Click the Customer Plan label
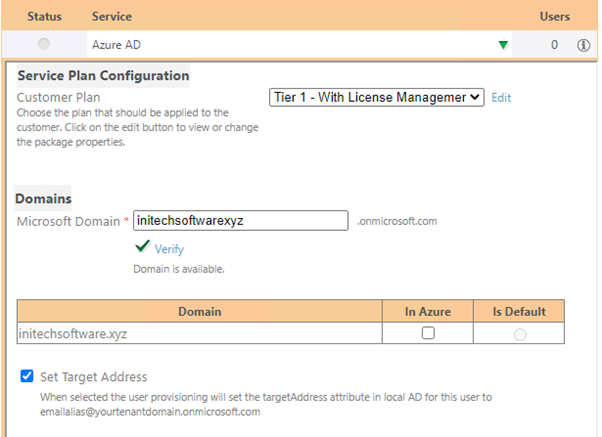The image size is (602, 437). [x=58, y=98]
